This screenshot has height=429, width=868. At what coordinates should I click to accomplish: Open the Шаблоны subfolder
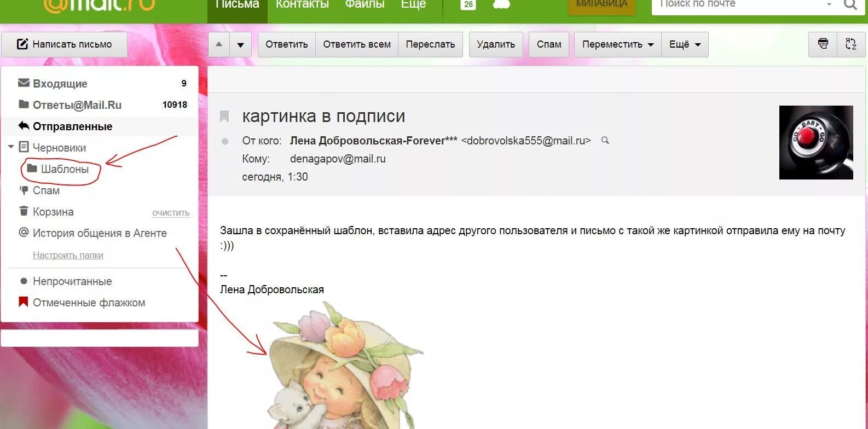pyautogui.click(x=65, y=169)
